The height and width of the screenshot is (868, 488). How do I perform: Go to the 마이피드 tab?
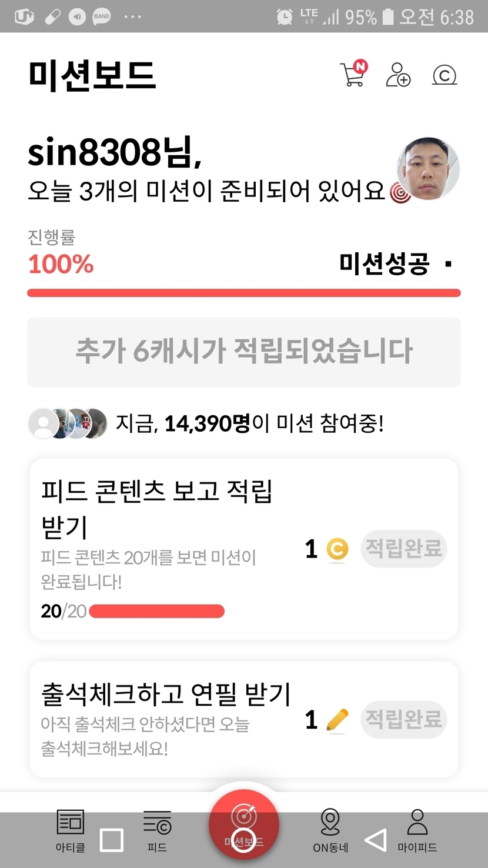pos(417,829)
